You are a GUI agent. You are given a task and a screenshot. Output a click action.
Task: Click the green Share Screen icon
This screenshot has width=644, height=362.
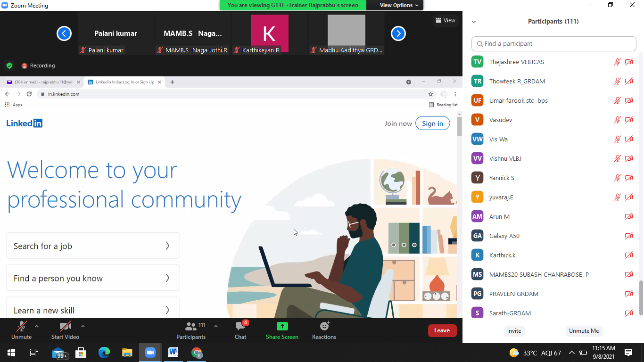coord(282,326)
